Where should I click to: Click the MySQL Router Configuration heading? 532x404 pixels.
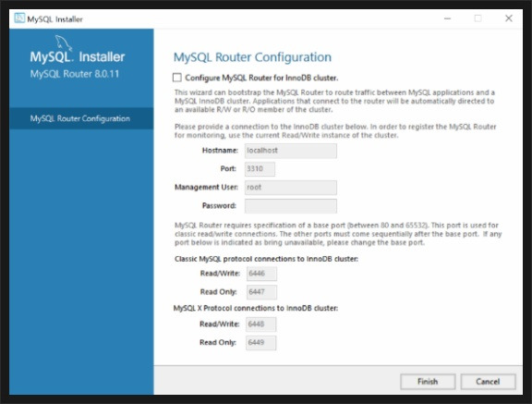click(252, 57)
